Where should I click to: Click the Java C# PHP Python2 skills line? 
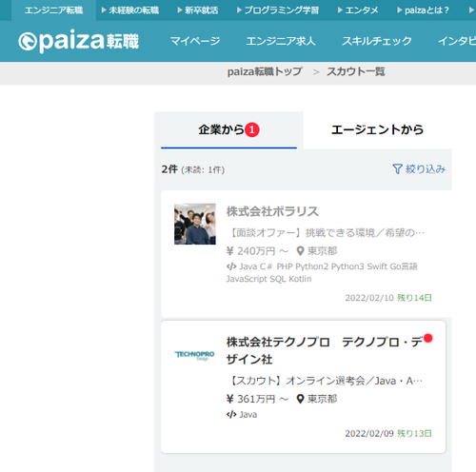click(x=322, y=266)
